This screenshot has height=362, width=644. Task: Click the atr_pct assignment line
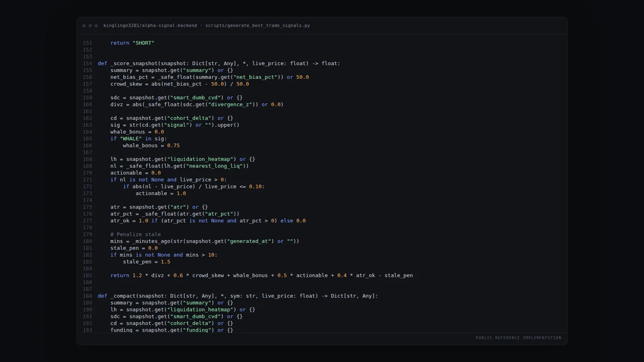coord(175,214)
